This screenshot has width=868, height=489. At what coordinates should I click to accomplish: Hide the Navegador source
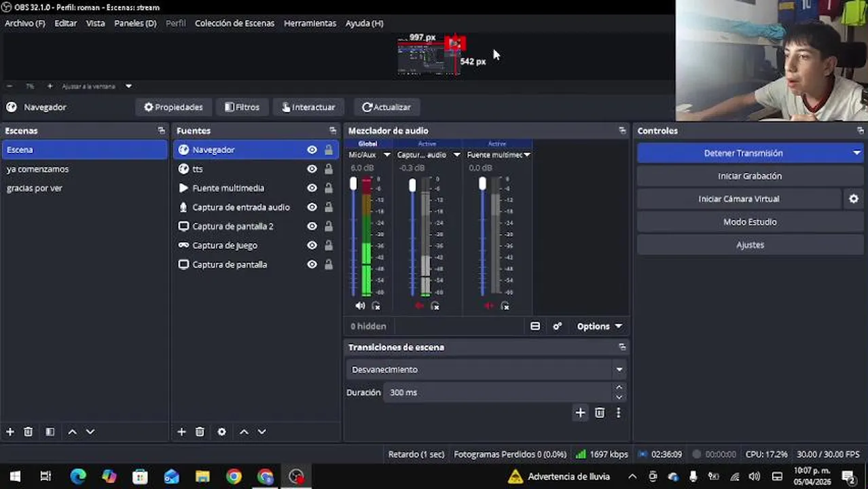point(312,150)
